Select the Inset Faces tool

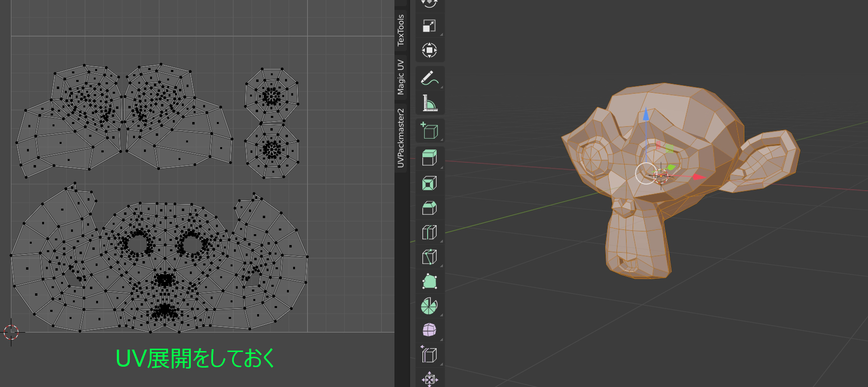pos(430,183)
